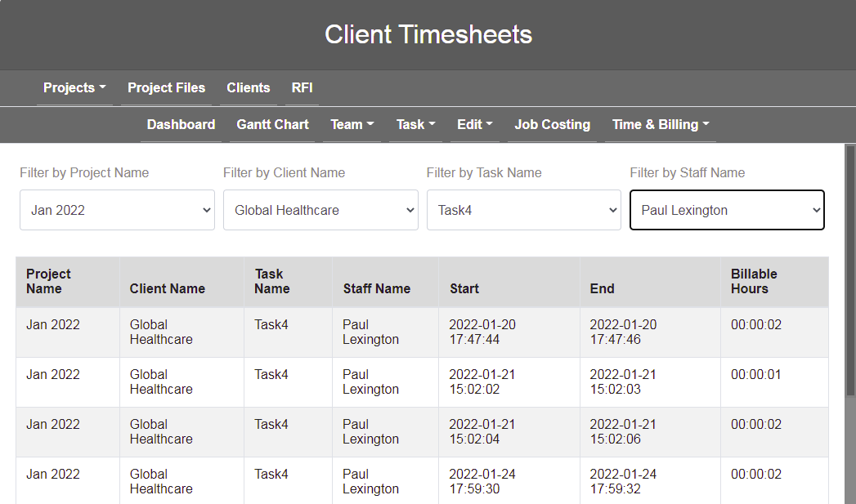Image resolution: width=856 pixels, height=504 pixels.
Task: Open the Dashboard link
Action: point(181,125)
